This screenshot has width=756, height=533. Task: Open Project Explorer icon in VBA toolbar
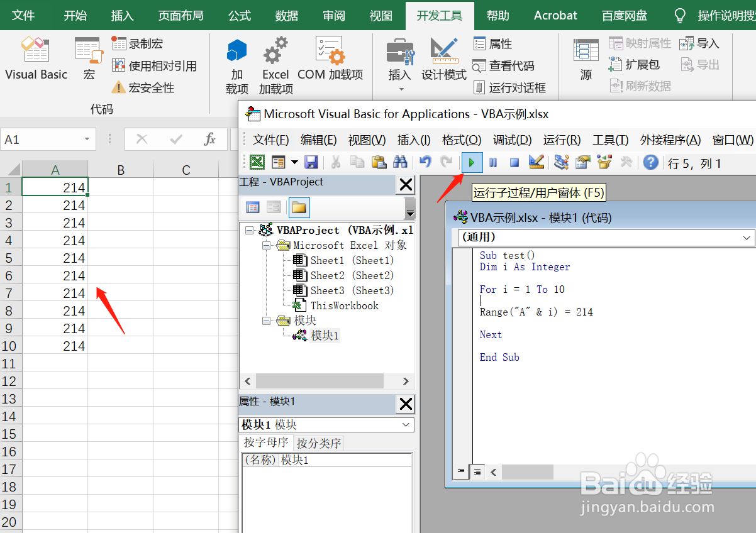coord(561,163)
